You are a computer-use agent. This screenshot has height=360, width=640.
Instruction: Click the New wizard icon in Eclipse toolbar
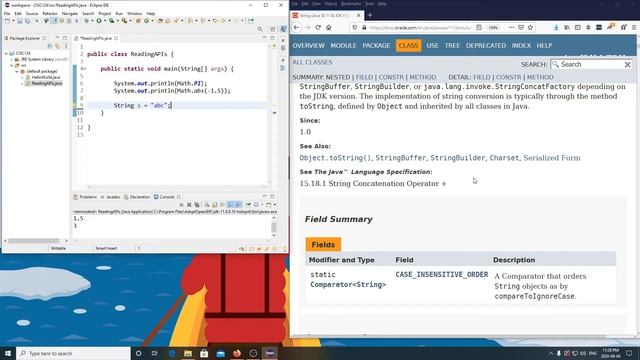pos(7,20)
